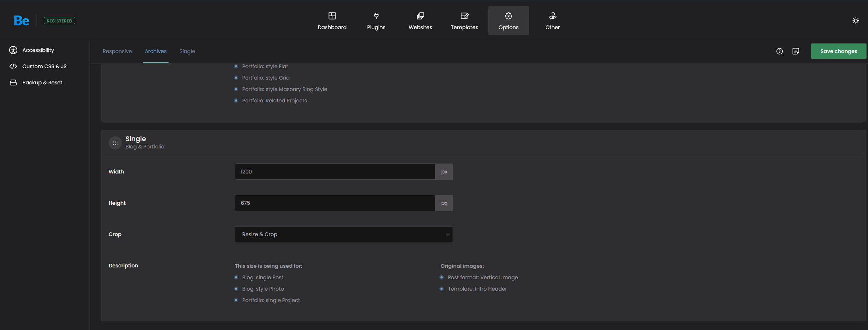Image resolution: width=868 pixels, height=330 pixels.
Task: Click 'Portfolio: style Flat' list item
Action: pos(265,66)
